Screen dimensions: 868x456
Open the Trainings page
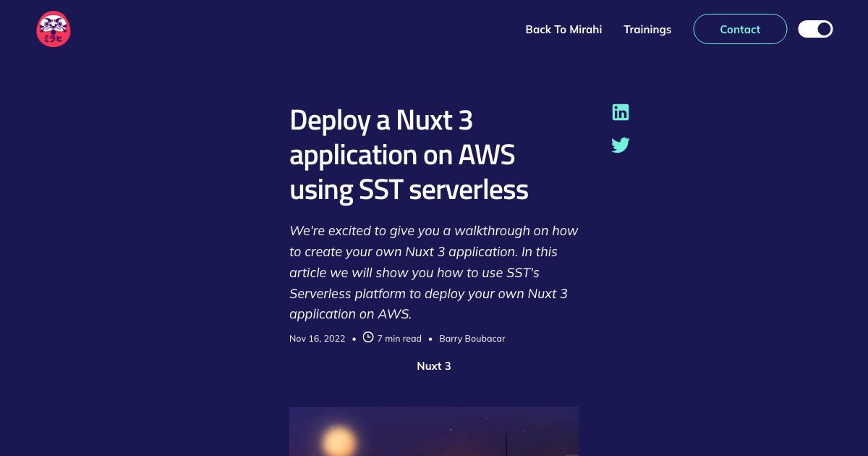[x=647, y=29]
